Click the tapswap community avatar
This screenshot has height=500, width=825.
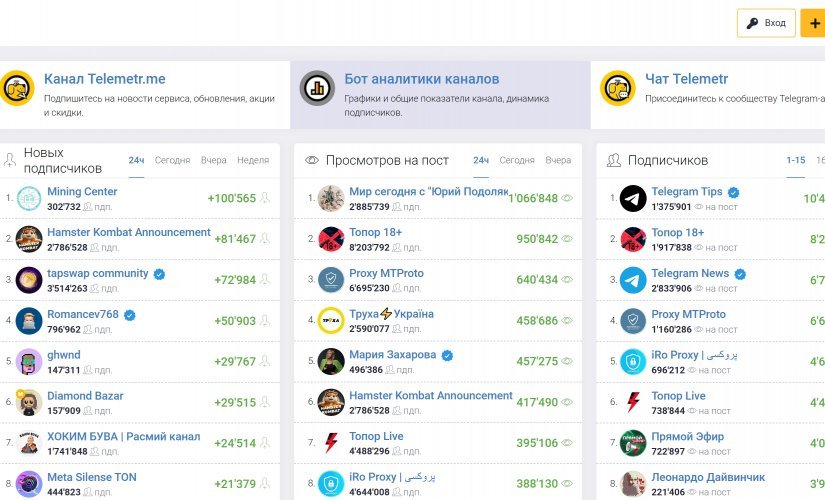29,280
